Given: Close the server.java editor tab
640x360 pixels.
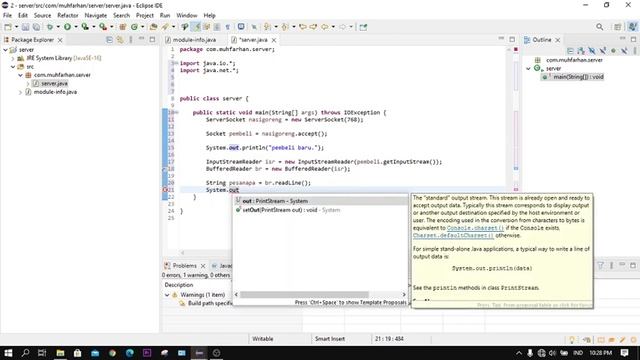Looking at the screenshot, I should click(x=274, y=40).
